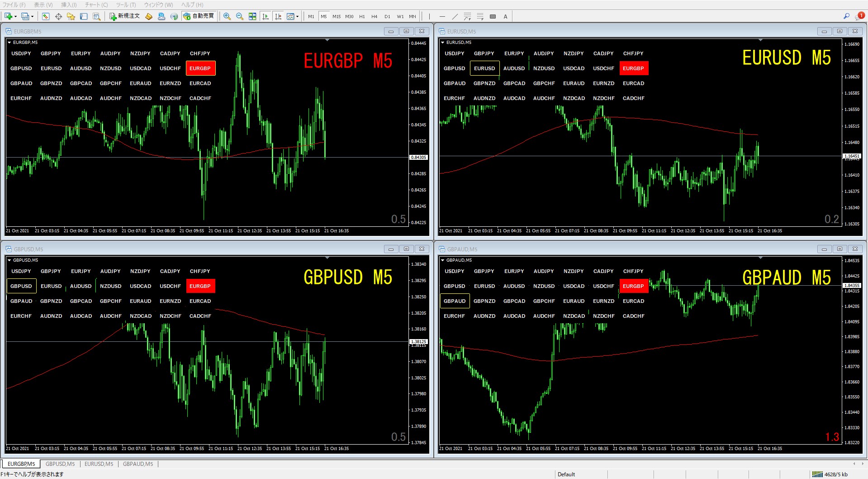868x479 pixels.
Task: Select the W1 weekly timeframe
Action: pos(400,17)
